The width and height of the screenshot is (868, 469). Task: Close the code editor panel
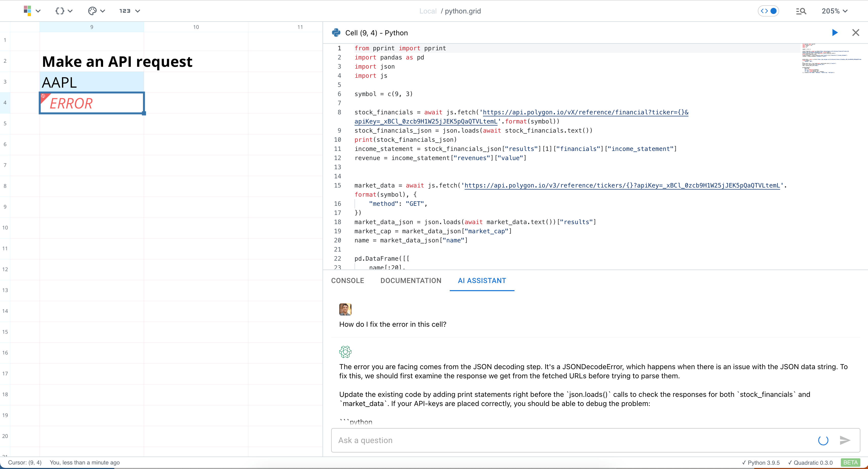tap(856, 33)
